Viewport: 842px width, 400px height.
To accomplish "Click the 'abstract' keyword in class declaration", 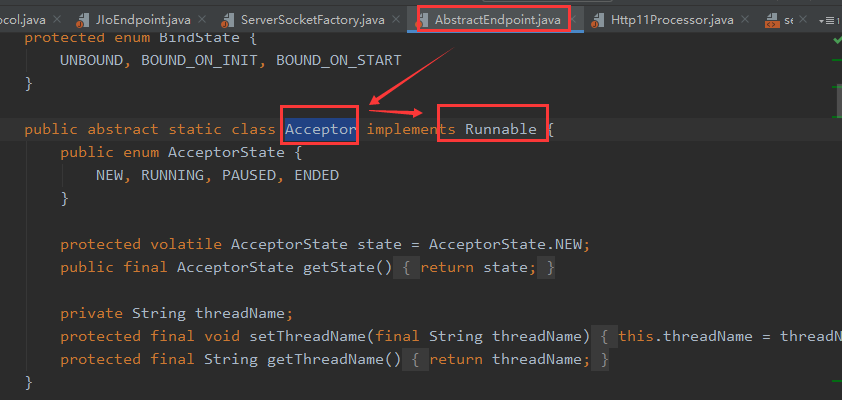I will 123,129.
